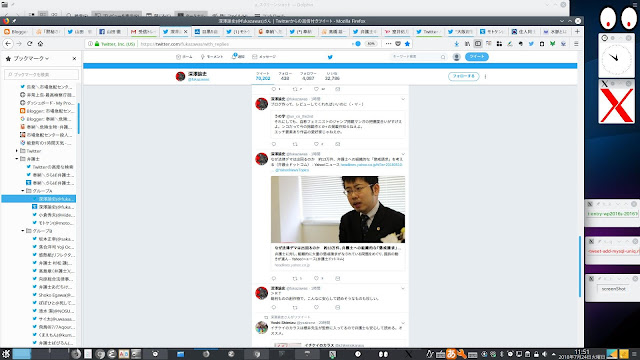Click the bookmark search field
The image size is (640, 360).
(x=42, y=74)
